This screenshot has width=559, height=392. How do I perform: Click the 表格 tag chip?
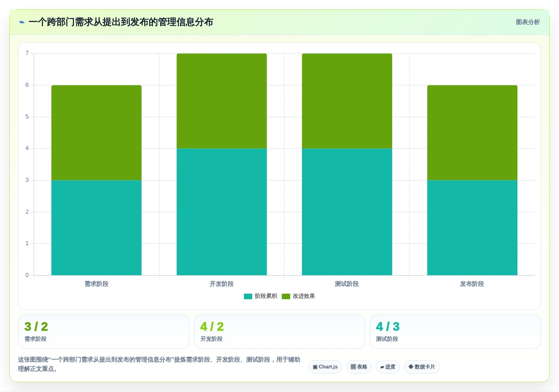point(359,367)
